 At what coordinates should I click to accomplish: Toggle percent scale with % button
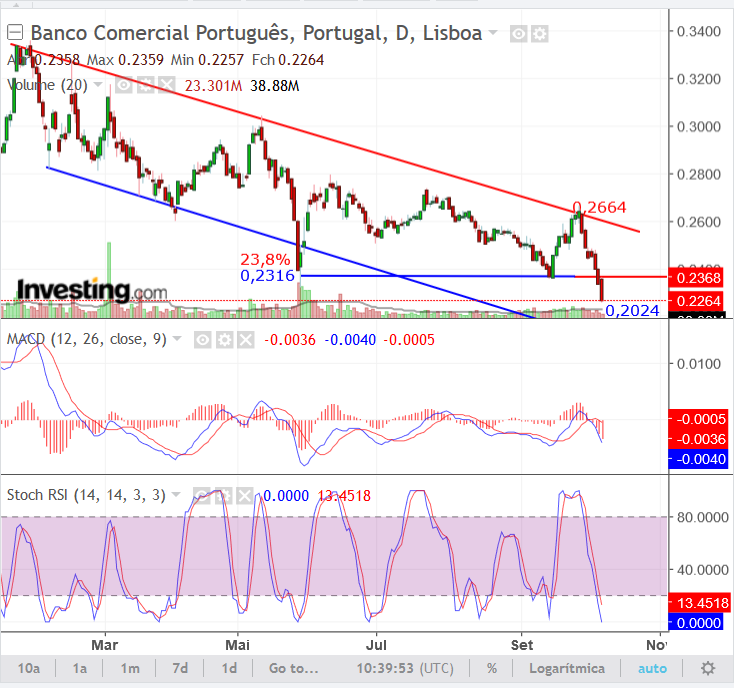(x=492, y=668)
